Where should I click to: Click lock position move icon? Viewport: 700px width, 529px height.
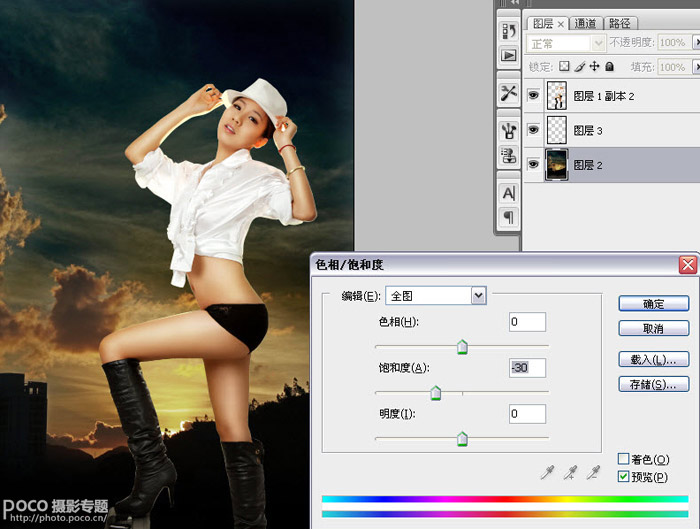pos(594,67)
